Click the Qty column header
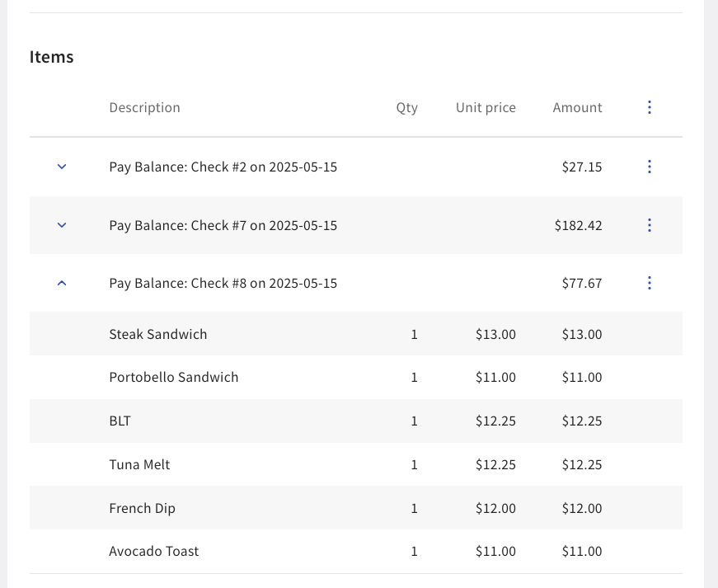Image resolution: width=718 pixels, height=588 pixels. [x=407, y=107]
